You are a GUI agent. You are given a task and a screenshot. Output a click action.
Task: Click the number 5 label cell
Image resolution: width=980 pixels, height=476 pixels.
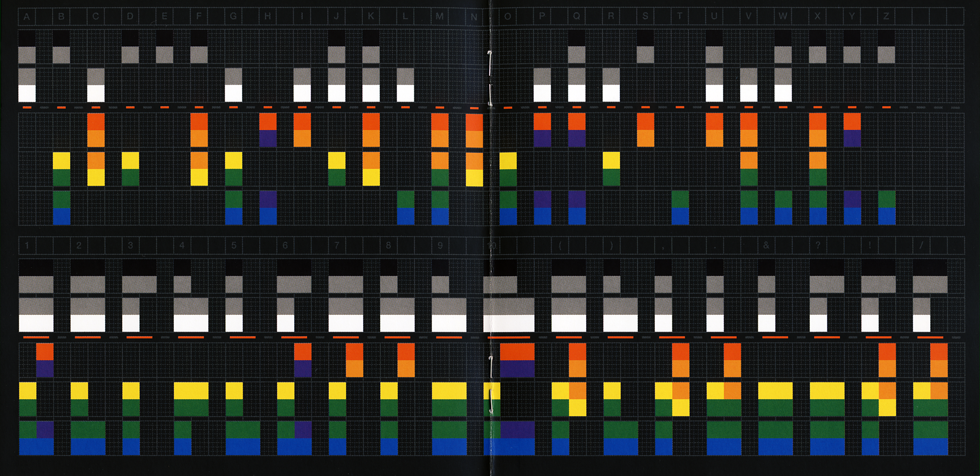[234, 245]
